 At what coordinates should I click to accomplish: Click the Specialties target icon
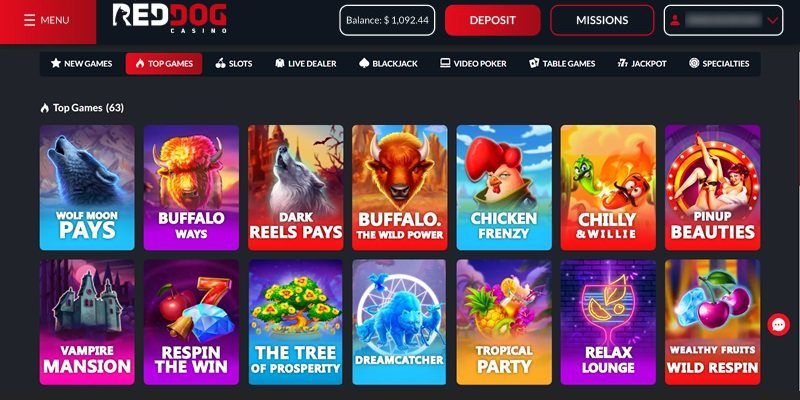pyautogui.click(x=694, y=63)
